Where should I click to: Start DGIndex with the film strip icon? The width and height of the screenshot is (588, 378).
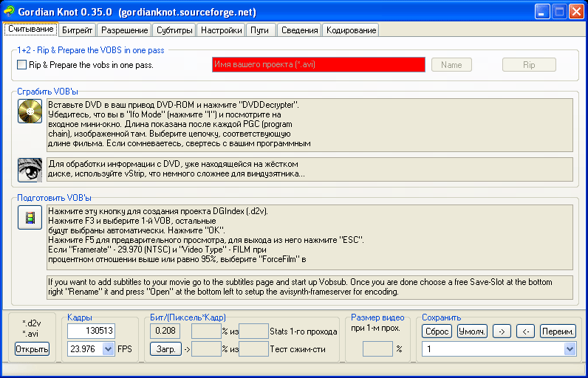(30, 217)
